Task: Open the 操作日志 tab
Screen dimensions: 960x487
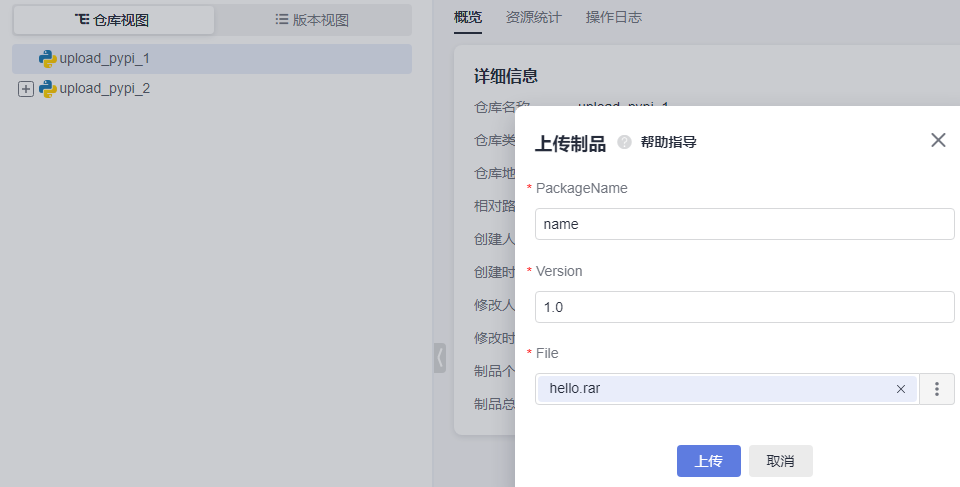Action: pos(614,17)
